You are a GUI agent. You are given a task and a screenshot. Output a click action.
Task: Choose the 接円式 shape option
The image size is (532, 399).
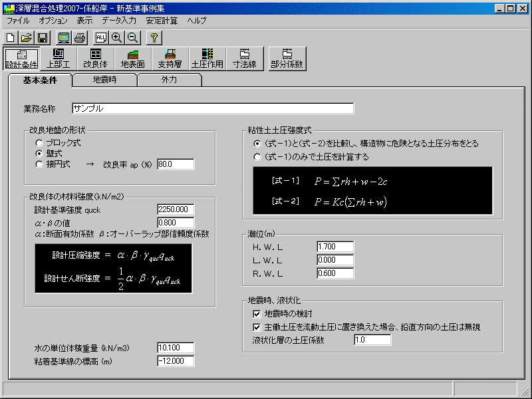click(x=40, y=164)
